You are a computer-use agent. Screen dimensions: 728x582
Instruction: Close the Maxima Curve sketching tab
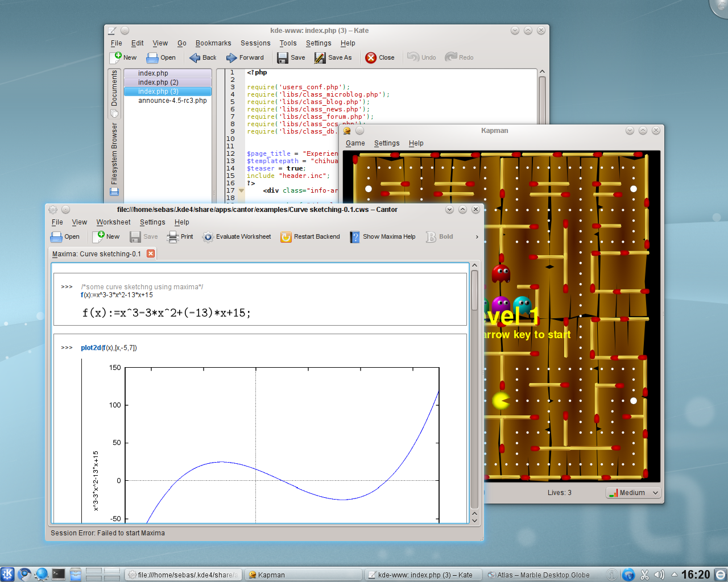pyautogui.click(x=151, y=253)
